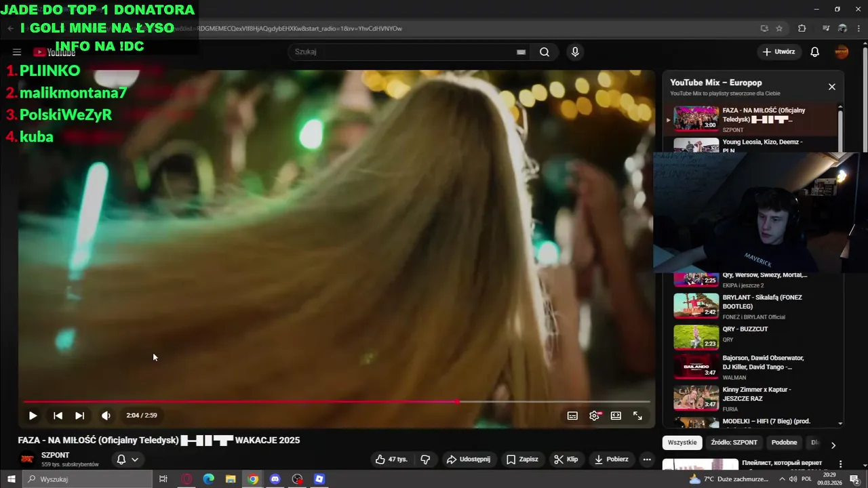Viewport: 868px width, 488px height.
Task: Open YouTube notifications bell
Action: tap(815, 52)
